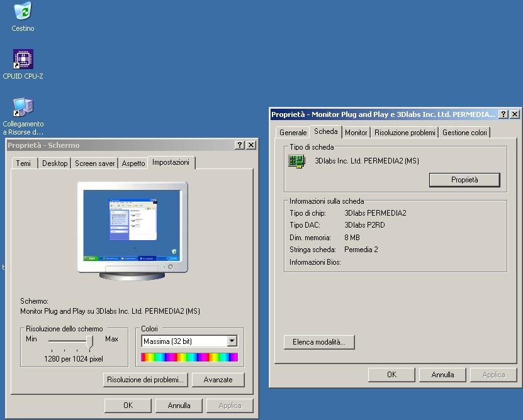Click the 'Informazioni Bios:' label
This screenshot has width=523, height=420.
[315, 262]
